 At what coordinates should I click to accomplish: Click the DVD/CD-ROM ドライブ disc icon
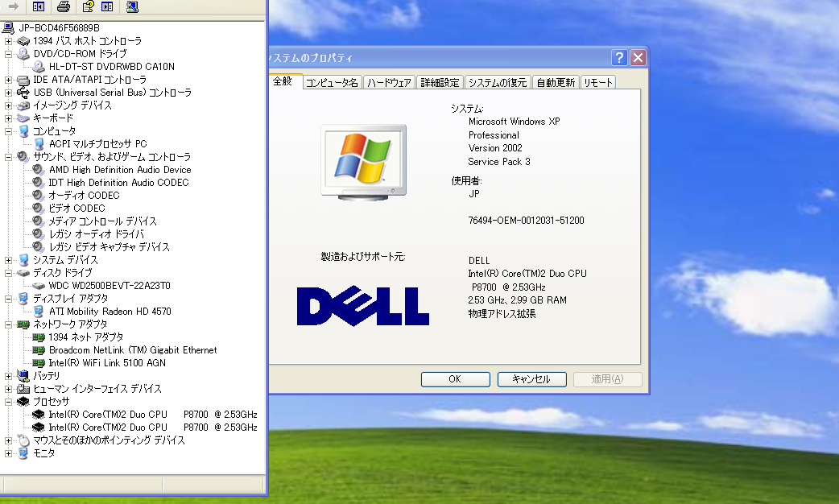23,53
